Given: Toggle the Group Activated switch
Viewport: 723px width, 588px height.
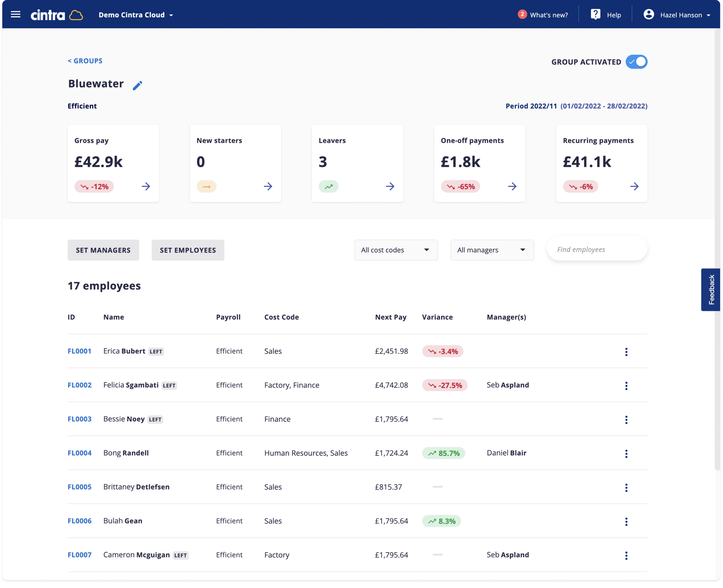Looking at the screenshot, I should [636, 62].
